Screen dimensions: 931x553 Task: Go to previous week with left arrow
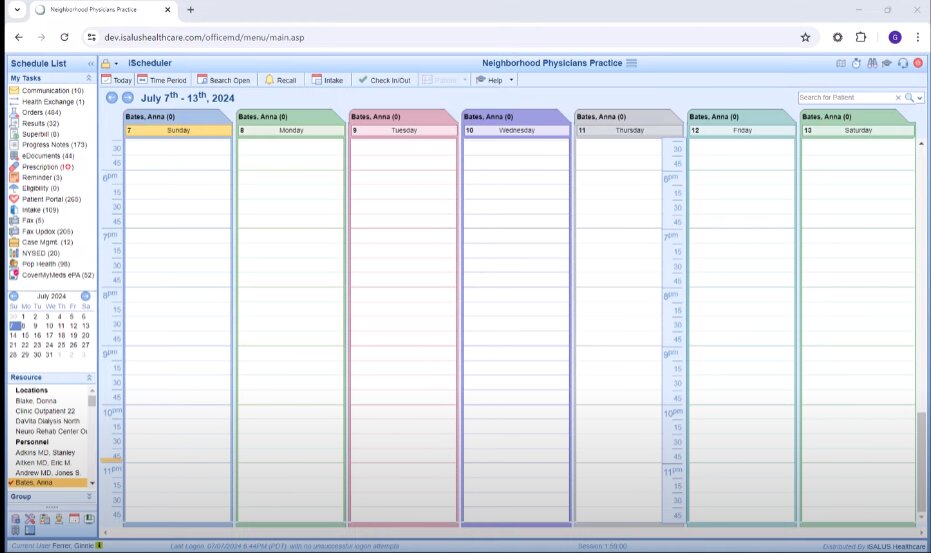[112, 98]
